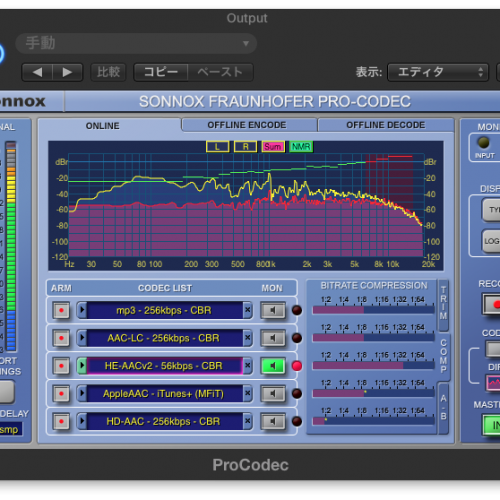Viewport: 500px width, 500px height.
Task: Click the LOG display button
Action: pyautogui.click(x=491, y=241)
